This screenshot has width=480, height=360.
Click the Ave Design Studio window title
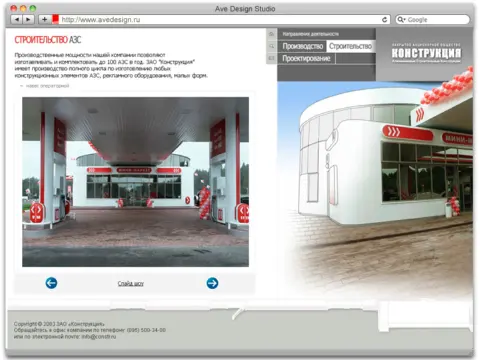(245, 9)
